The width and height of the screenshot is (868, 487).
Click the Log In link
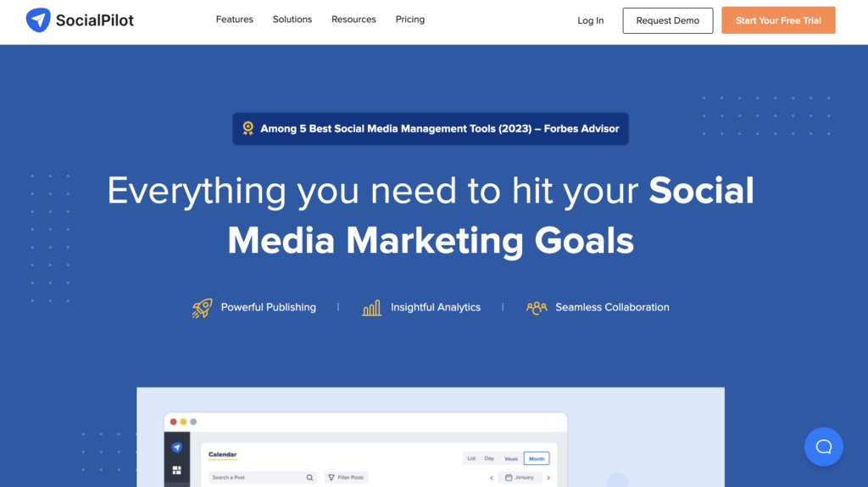coord(591,20)
